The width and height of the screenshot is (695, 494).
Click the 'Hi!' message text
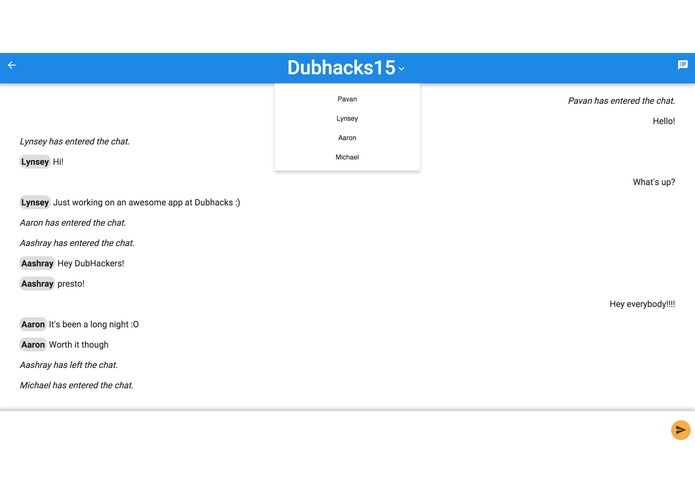[58, 162]
